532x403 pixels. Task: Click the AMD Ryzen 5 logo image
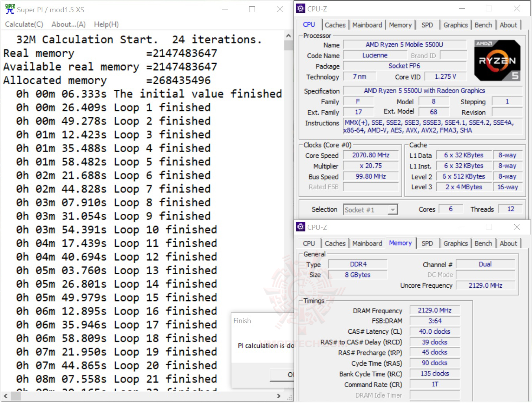point(497,60)
